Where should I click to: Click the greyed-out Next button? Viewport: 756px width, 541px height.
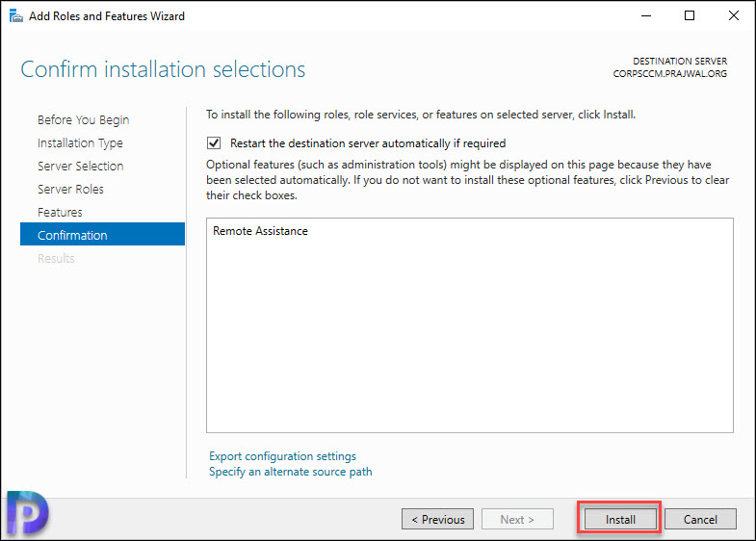point(517,519)
